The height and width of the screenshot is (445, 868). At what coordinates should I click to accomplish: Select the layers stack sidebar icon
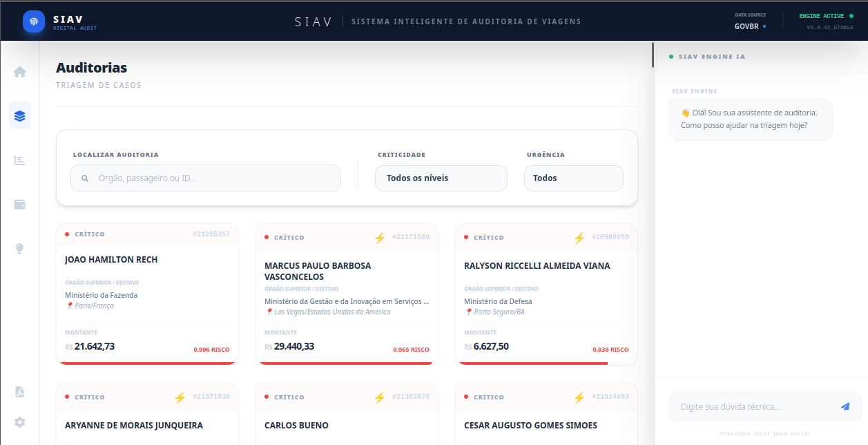click(20, 115)
